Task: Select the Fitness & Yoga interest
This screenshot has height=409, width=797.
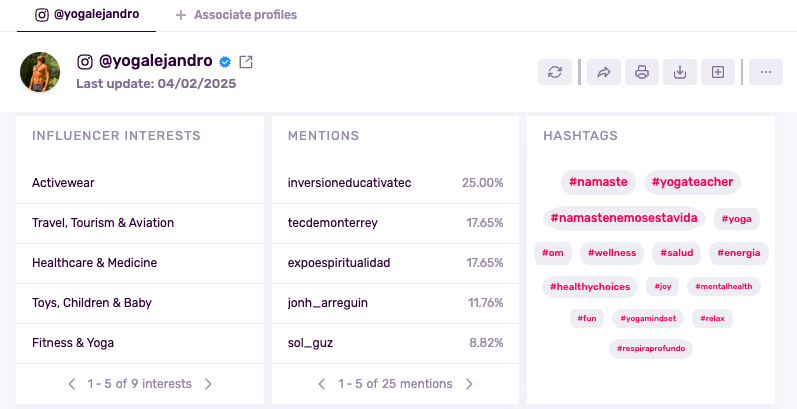Action: 73,343
